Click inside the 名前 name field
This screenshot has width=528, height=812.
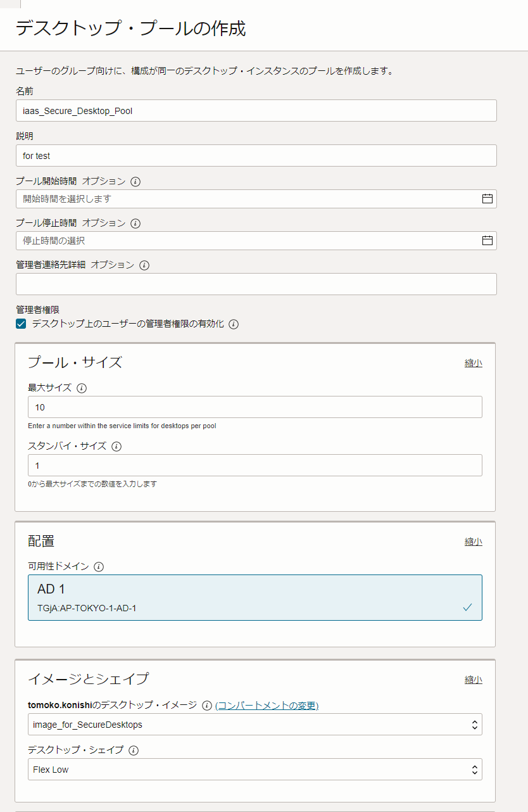tap(255, 110)
